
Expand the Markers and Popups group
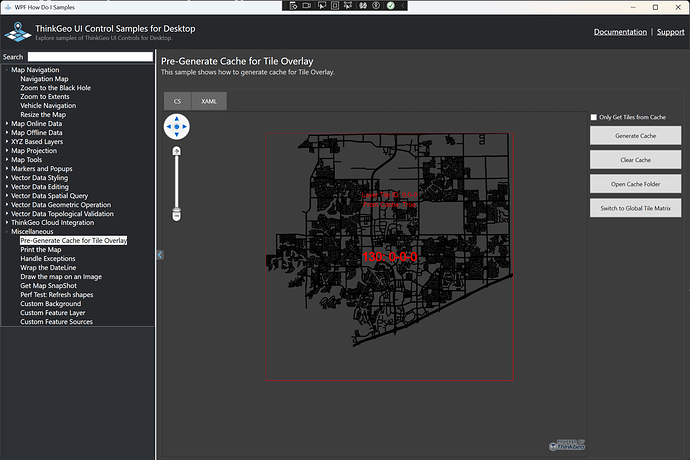(7, 169)
